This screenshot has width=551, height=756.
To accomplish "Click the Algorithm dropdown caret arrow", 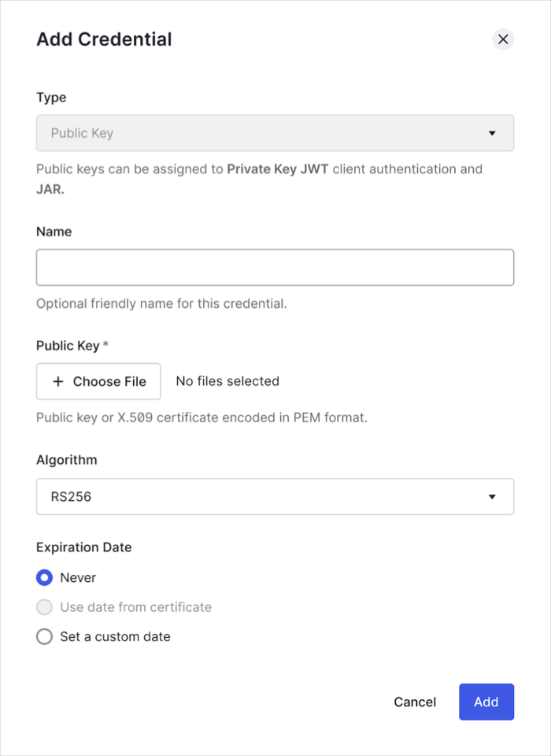I will coord(493,496).
